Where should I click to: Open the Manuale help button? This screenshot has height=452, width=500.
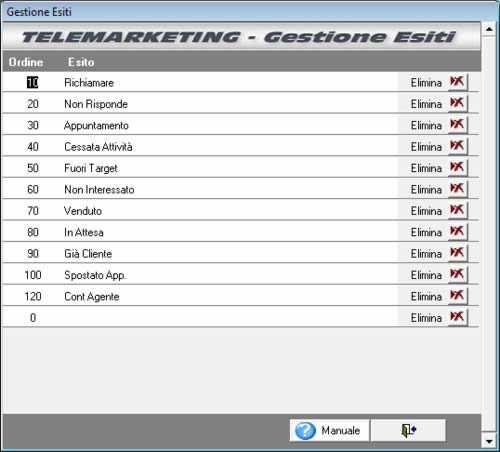pyautogui.click(x=329, y=430)
